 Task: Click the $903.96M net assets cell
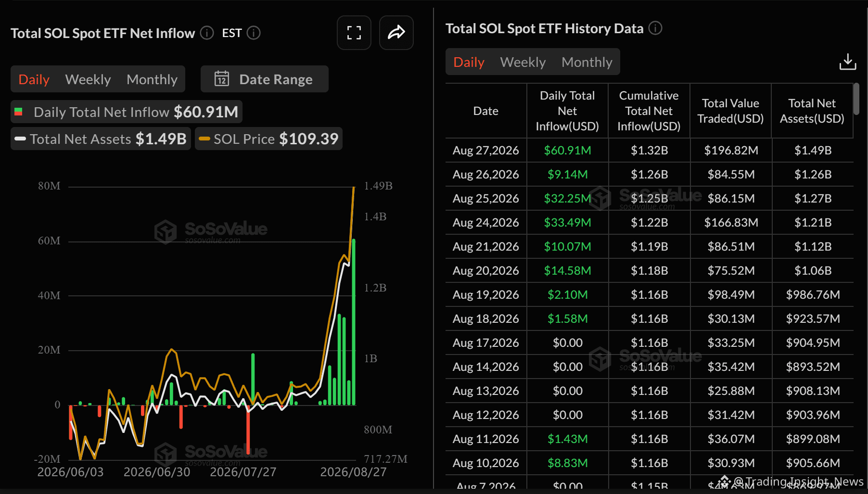(813, 415)
